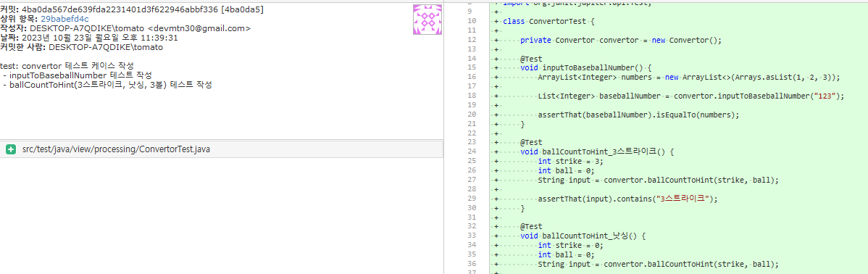Image resolution: width=868 pixels, height=274 pixels.
Task: Click the author's pink identicon avatar
Action: pyautogui.click(x=427, y=20)
